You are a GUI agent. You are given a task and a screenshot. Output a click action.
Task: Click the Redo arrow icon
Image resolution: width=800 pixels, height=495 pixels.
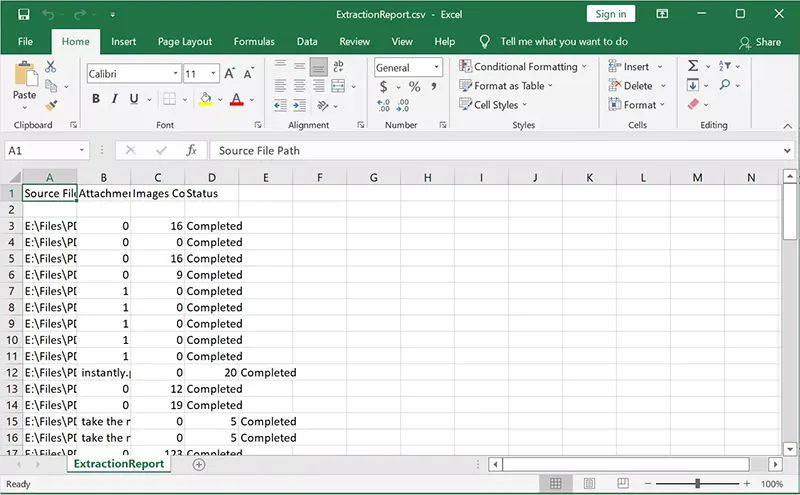click(x=80, y=14)
